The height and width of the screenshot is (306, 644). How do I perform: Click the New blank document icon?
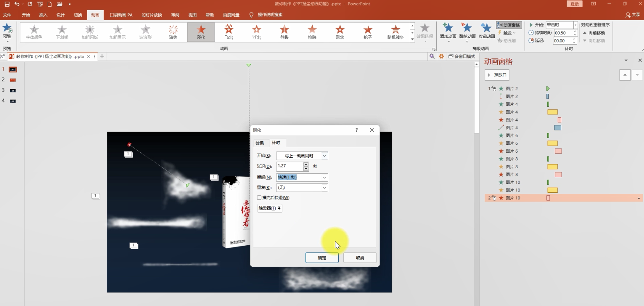50,4
